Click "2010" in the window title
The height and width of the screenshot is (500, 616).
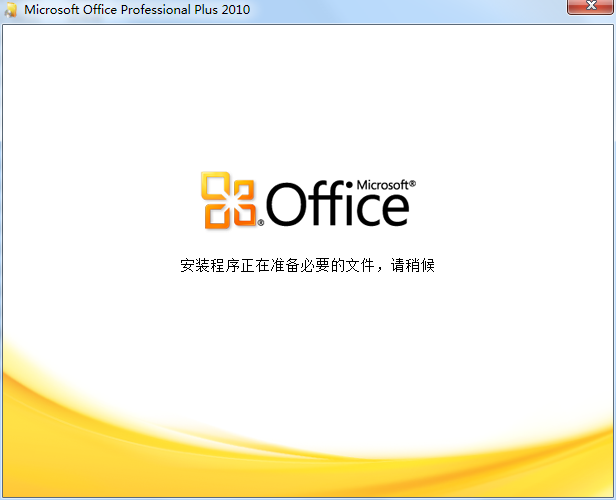pyautogui.click(x=235, y=10)
